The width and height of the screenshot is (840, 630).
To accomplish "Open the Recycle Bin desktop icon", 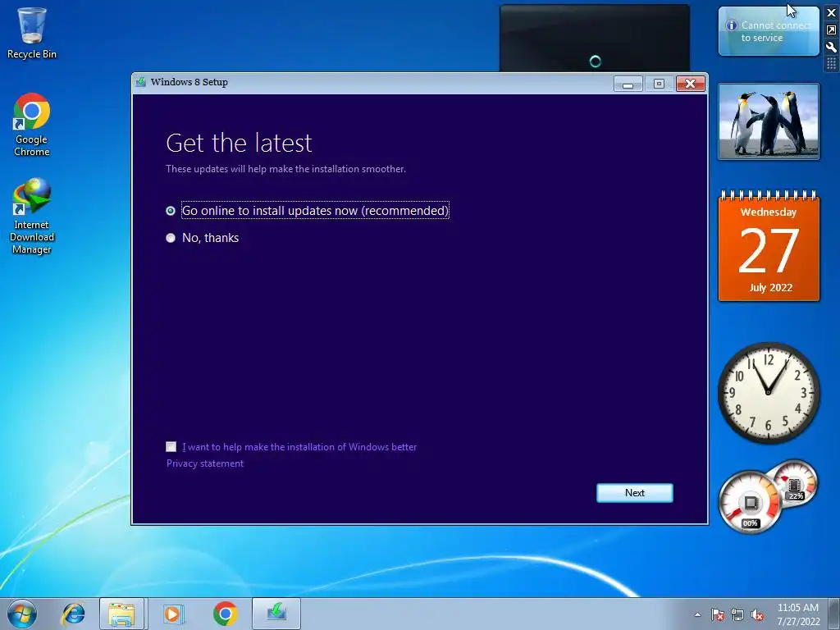I will [x=32, y=33].
